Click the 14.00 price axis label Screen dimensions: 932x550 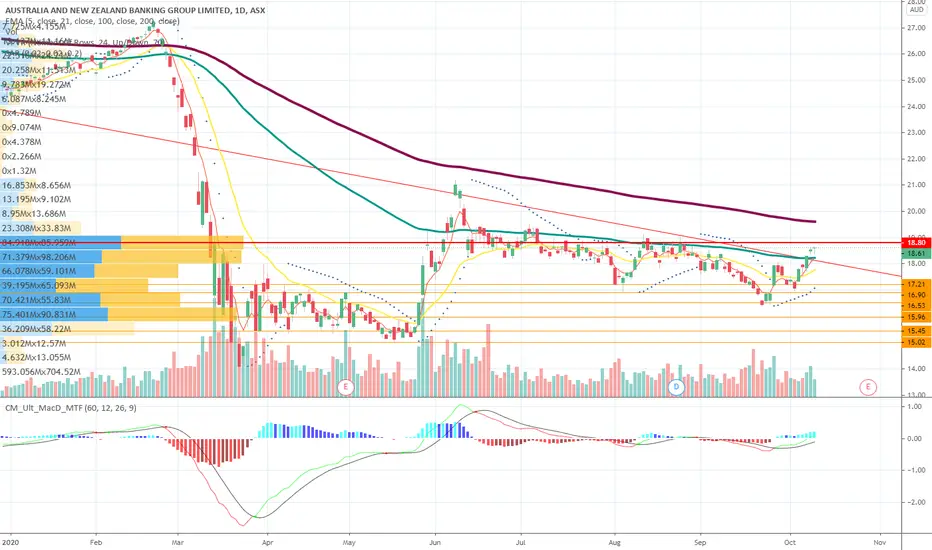pos(916,369)
